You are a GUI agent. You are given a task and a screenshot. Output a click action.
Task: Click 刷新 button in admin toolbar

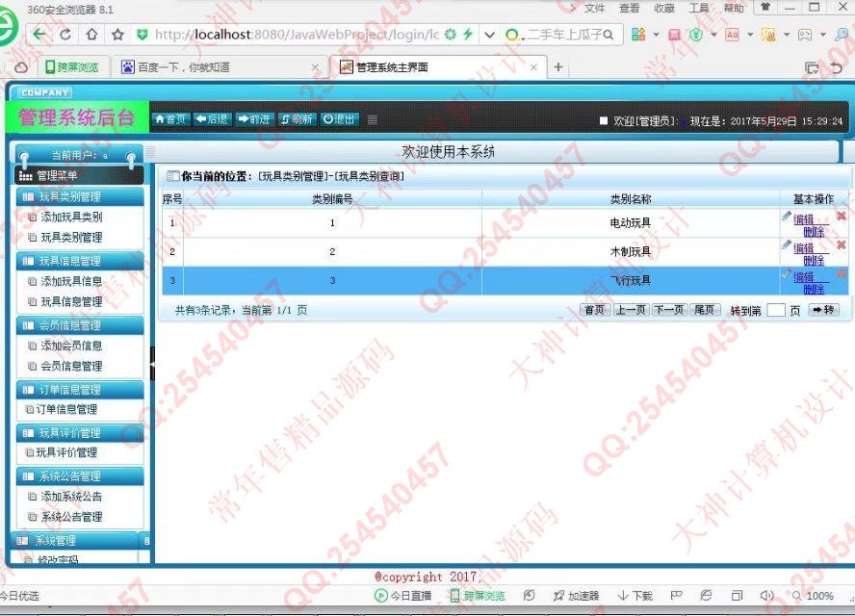(297, 119)
